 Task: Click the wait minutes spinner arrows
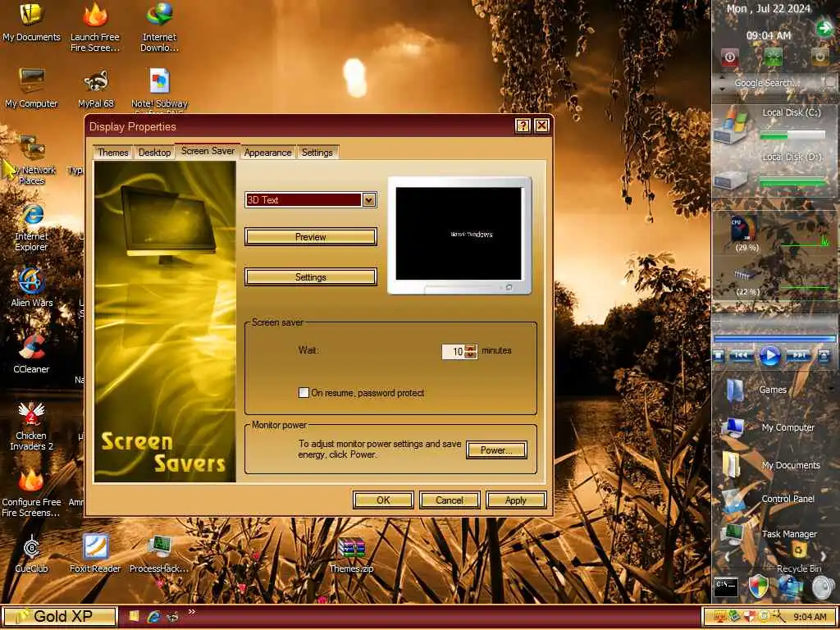point(470,351)
